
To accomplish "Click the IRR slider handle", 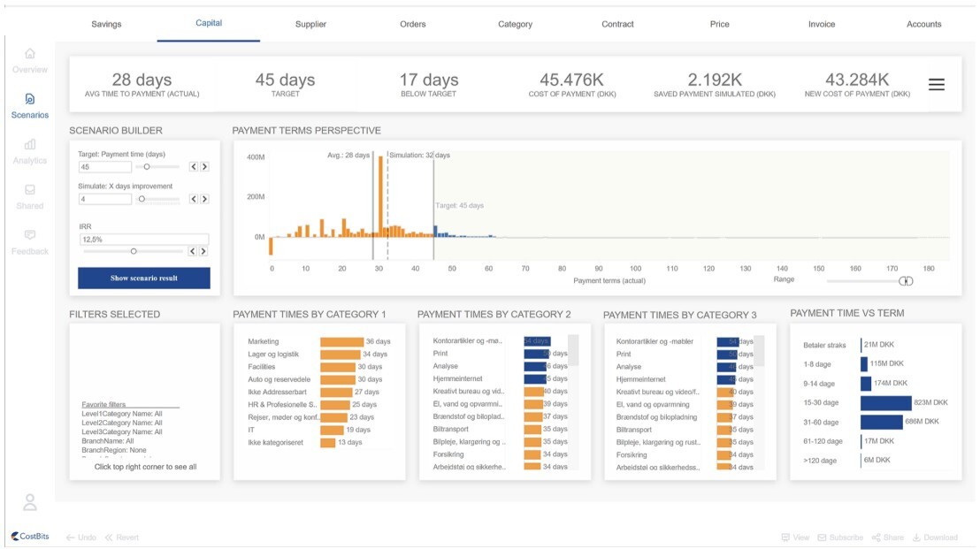I will [134, 251].
